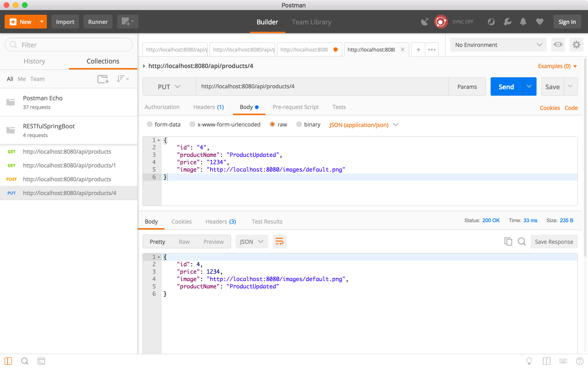Screen dimensions: 588x368
Task: Open the PUT method dropdown
Action: (x=169, y=87)
